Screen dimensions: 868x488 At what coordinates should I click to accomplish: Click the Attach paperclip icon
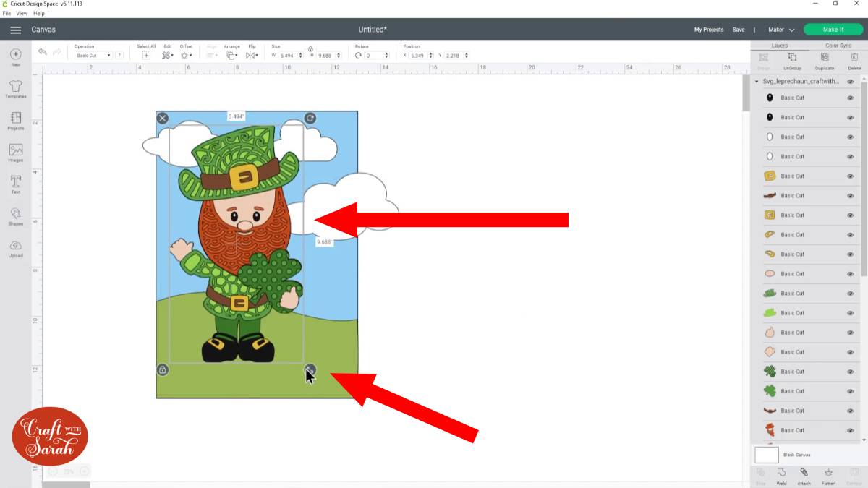point(804,474)
